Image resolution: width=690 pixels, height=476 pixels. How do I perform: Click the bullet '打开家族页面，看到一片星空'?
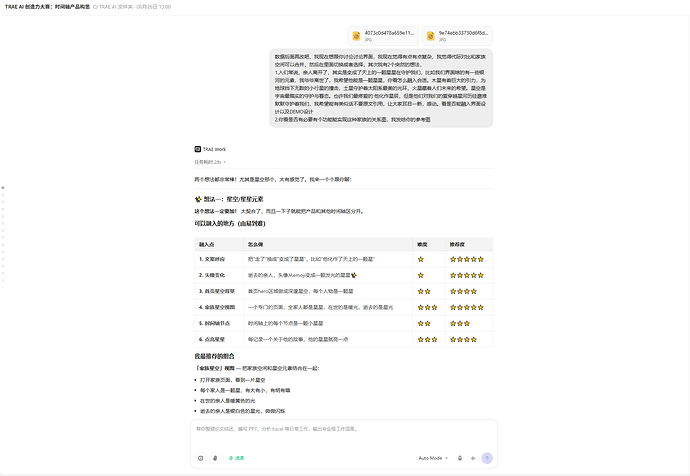[x=232, y=380]
